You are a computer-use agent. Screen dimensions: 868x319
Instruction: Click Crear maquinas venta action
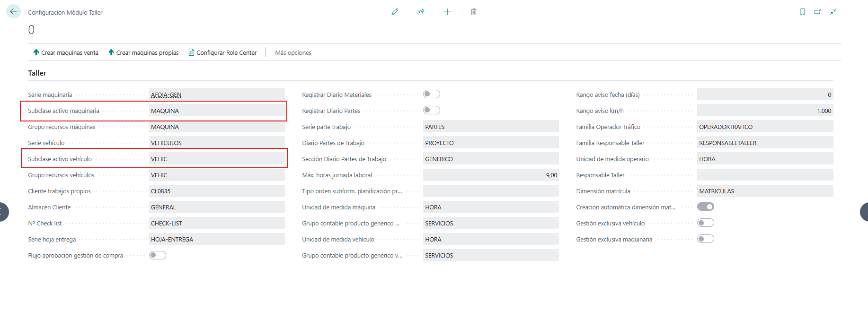point(66,52)
